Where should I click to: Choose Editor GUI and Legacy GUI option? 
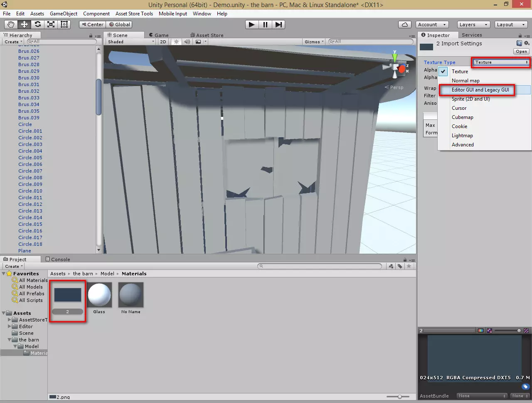480,90
